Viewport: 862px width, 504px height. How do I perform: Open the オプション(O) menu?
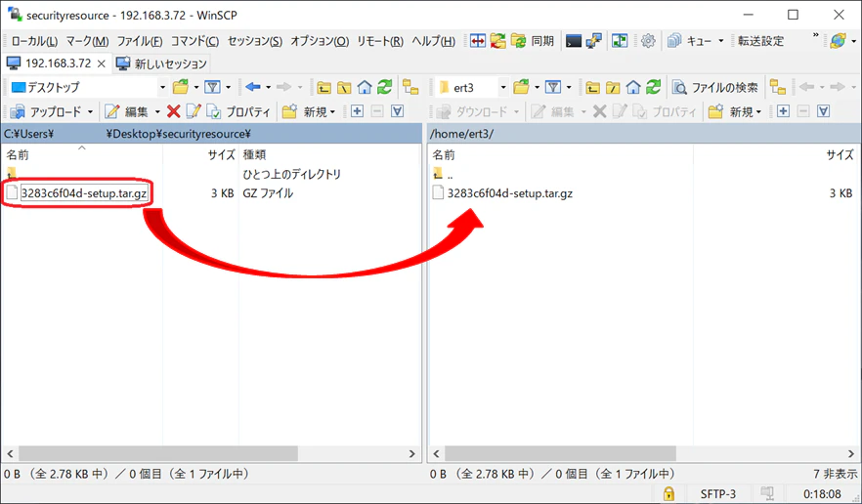point(320,41)
